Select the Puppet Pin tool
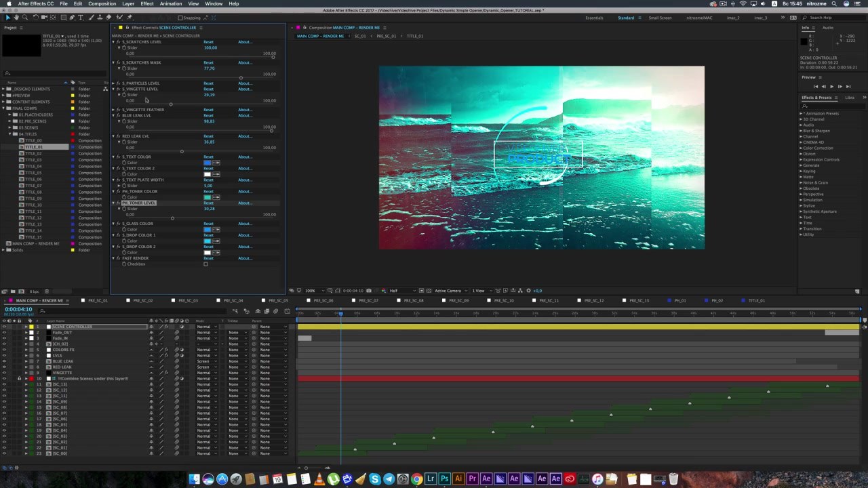 pyautogui.click(x=130, y=18)
